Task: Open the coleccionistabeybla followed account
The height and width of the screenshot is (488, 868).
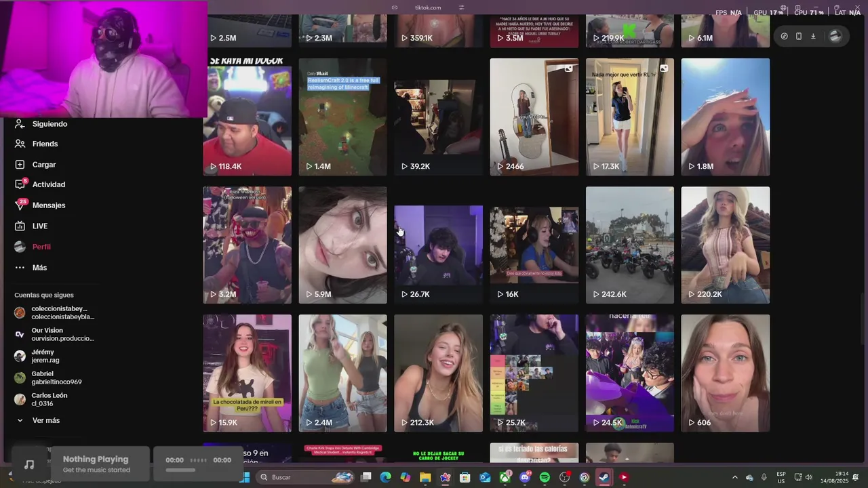Action: click(x=54, y=312)
